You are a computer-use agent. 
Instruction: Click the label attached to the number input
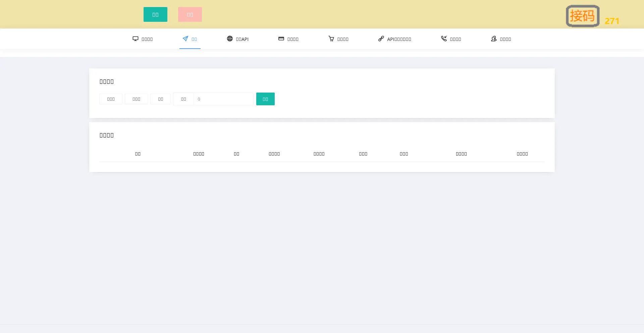[x=183, y=99]
